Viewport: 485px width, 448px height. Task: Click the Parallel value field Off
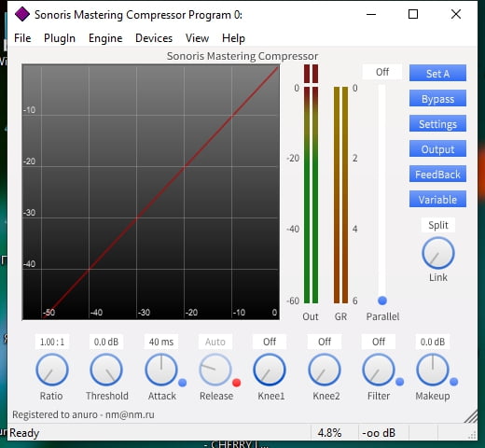pos(382,72)
